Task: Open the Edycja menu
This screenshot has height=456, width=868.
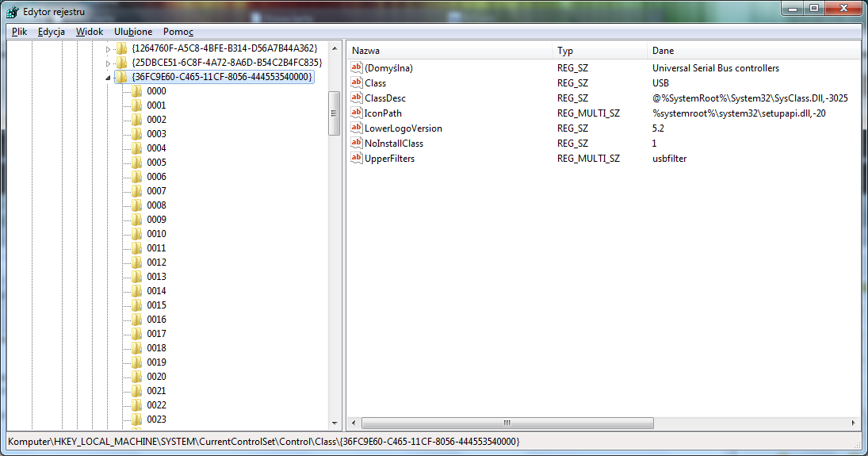Action: pyautogui.click(x=52, y=32)
